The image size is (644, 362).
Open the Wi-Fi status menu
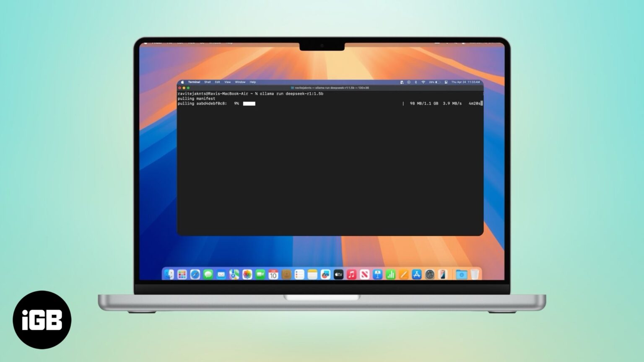click(423, 83)
